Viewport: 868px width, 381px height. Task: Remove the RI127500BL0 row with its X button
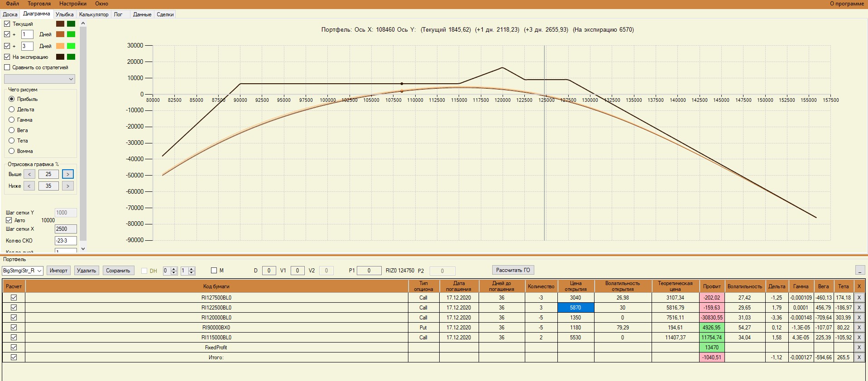click(x=858, y=298)
